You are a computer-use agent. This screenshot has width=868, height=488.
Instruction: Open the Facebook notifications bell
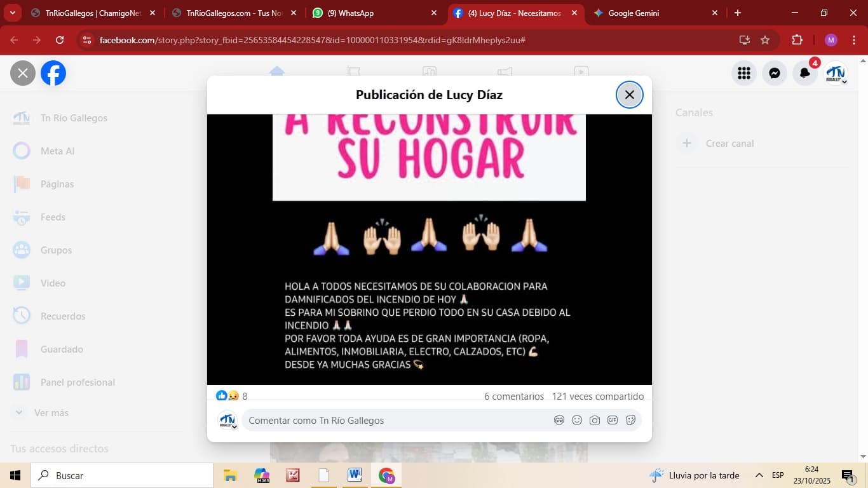(x=805, y=73)
